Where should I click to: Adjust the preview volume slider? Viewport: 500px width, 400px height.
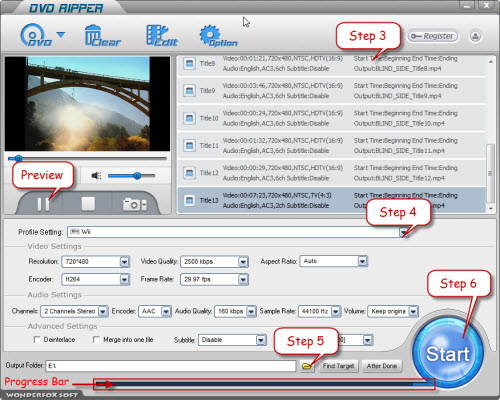(132, 176)
